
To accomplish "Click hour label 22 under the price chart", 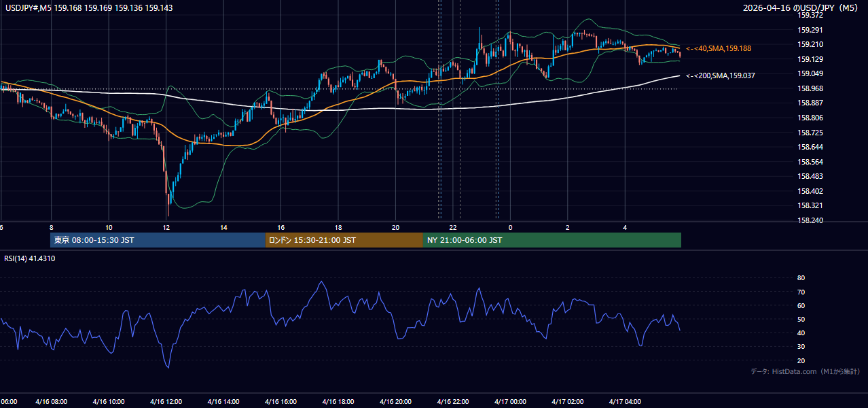I will tap(453, 227).
